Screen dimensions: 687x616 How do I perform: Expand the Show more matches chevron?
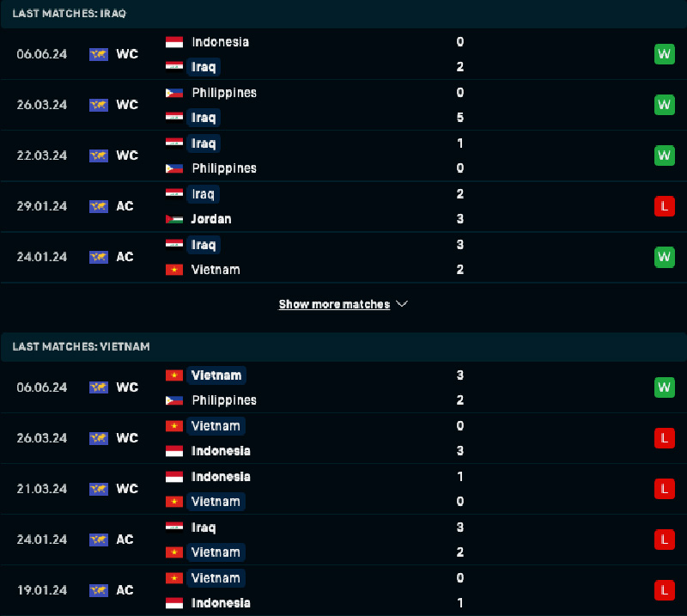402,304
